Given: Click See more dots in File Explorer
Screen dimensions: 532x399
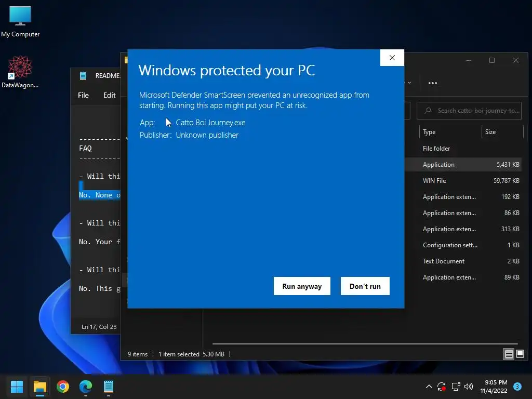Looking at the screenshot, I should pos(433,83).
